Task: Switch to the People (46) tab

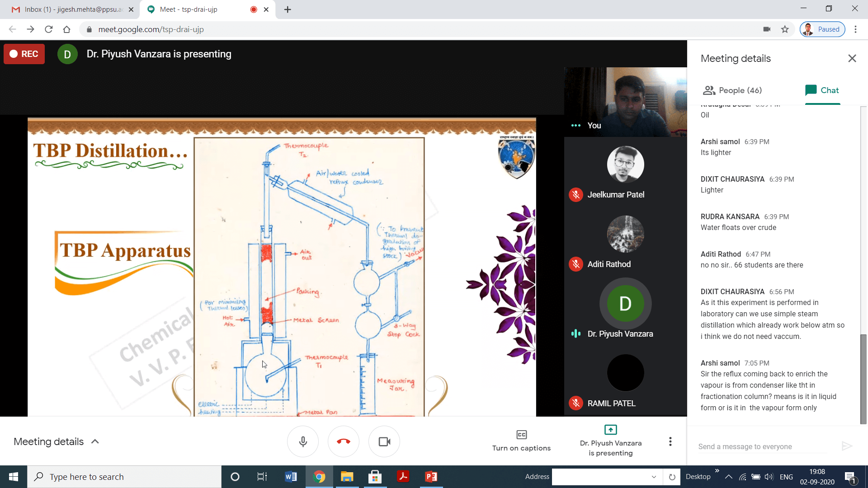Action: [732, 90]
